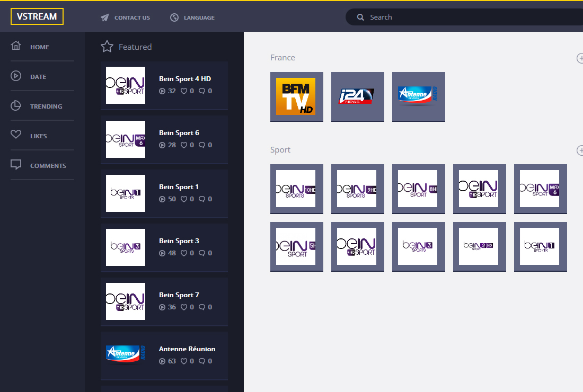
Task: Open beIN Sport MAX 6 tile in grid
Action: [541, 189]
